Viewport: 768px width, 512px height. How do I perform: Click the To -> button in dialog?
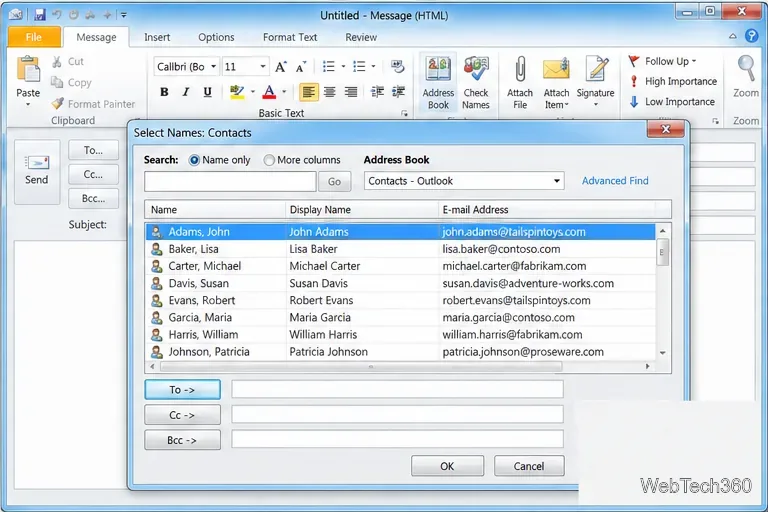pos(182,390)
